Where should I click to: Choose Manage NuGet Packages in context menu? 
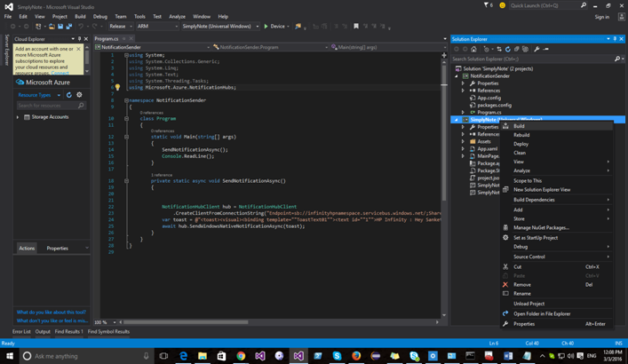541,228
